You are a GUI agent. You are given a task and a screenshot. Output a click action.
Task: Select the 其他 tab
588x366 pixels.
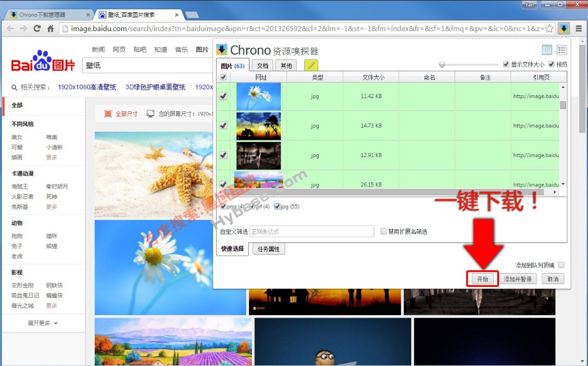tap(286, 66)
